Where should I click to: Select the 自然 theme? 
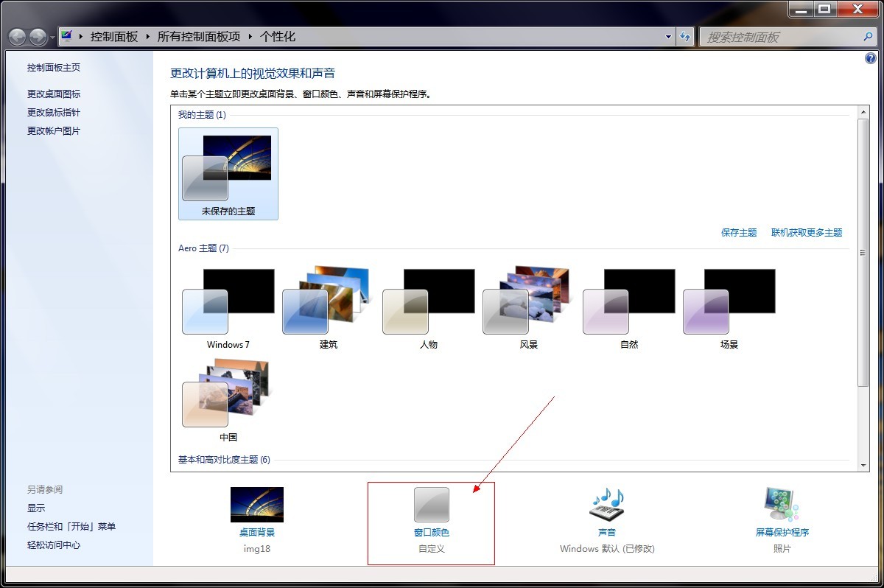coord(629,308)
